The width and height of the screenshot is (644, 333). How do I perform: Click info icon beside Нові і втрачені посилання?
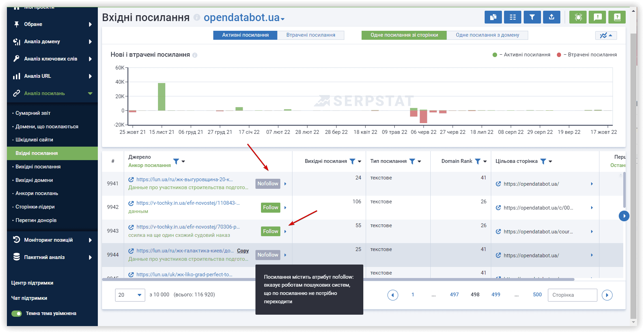[x=195, y=55]
